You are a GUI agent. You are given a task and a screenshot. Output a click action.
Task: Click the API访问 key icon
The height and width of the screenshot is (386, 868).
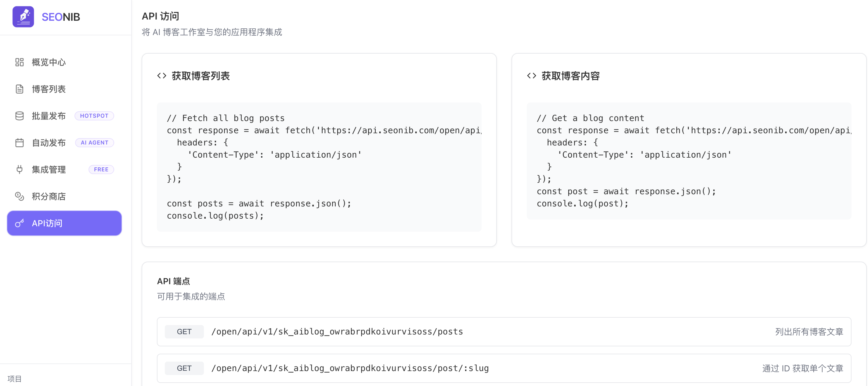[20, 223]
